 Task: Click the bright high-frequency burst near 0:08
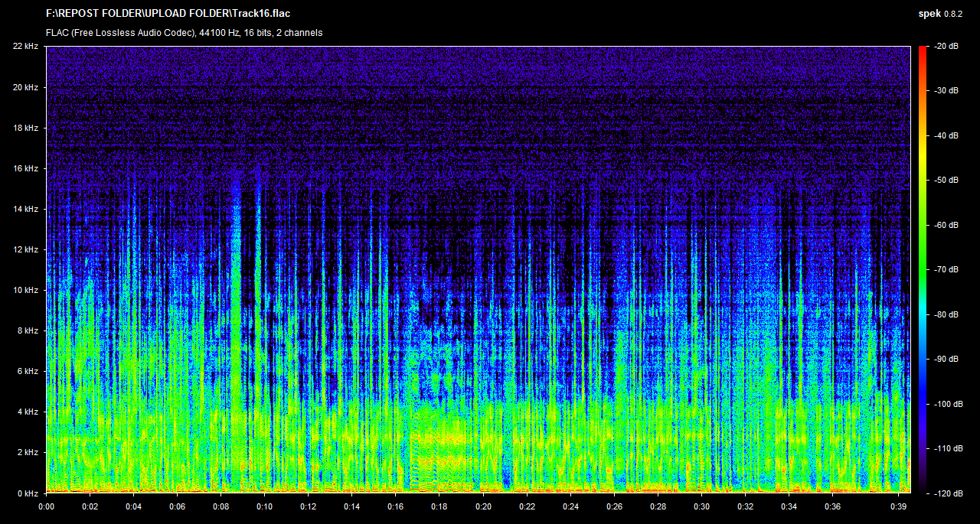pos(235,229)
